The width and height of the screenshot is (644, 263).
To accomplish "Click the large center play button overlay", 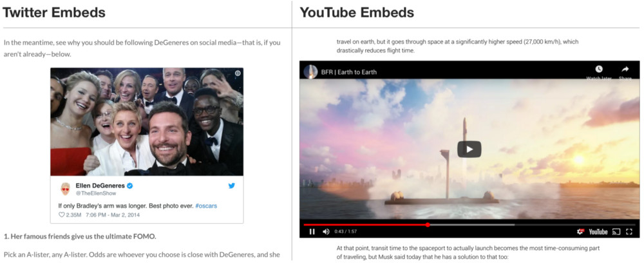I will click(x=469, y=149).
